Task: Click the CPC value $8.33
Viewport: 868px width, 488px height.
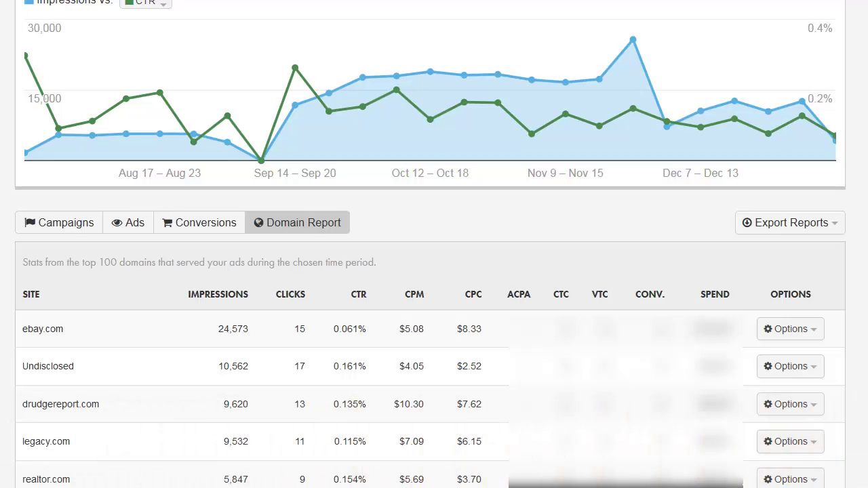Action: point(469,329)
